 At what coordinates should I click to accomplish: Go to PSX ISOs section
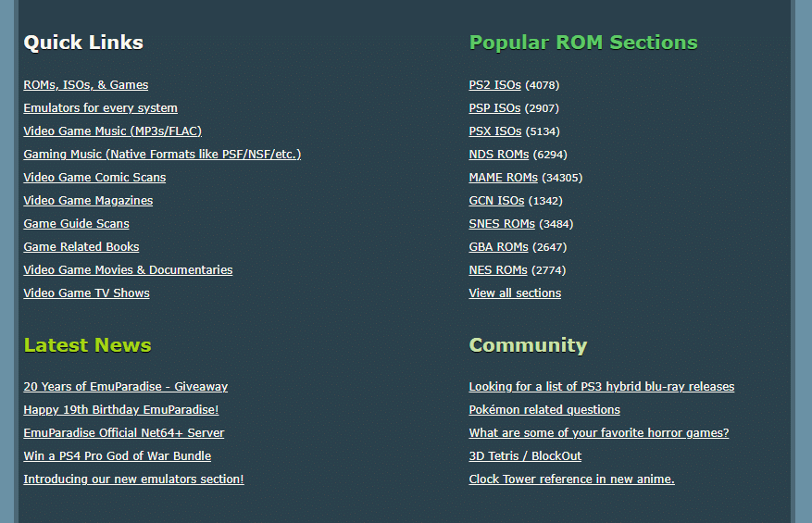coord(494,131)
